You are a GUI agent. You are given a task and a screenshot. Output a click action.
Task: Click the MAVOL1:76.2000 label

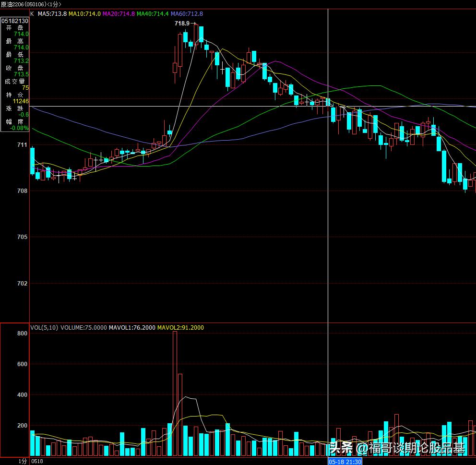[132, 328]
